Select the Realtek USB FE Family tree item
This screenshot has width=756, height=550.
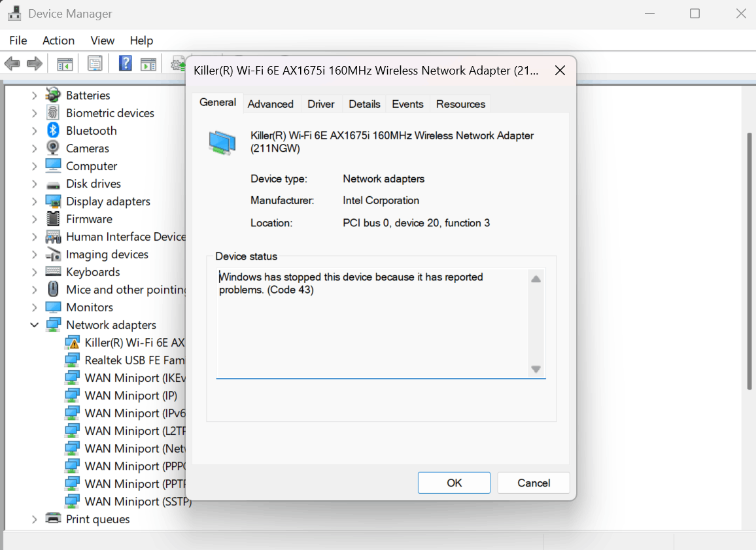point(135,360)
